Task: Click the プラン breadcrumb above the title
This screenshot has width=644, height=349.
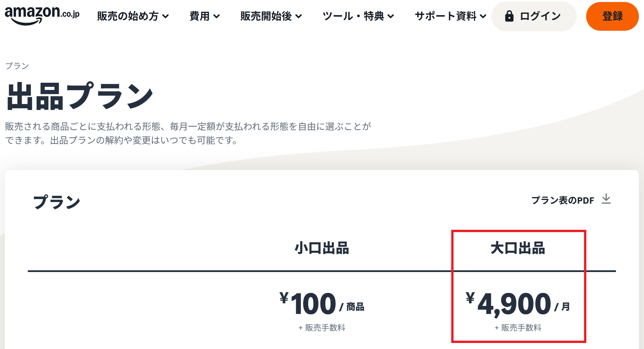Action: (17, 66)
